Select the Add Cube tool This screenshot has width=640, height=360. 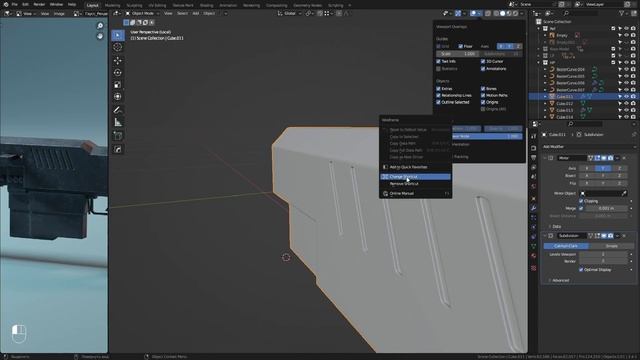coord(118,136)
